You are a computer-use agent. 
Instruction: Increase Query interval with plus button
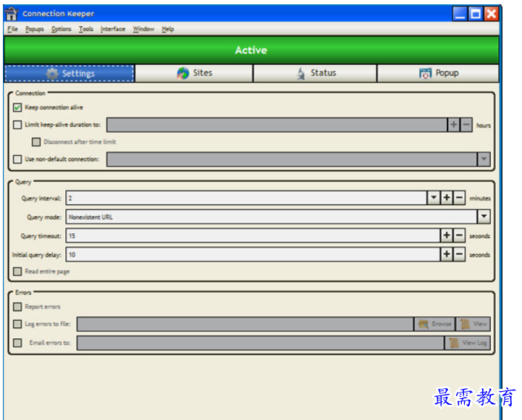point(447,198)
